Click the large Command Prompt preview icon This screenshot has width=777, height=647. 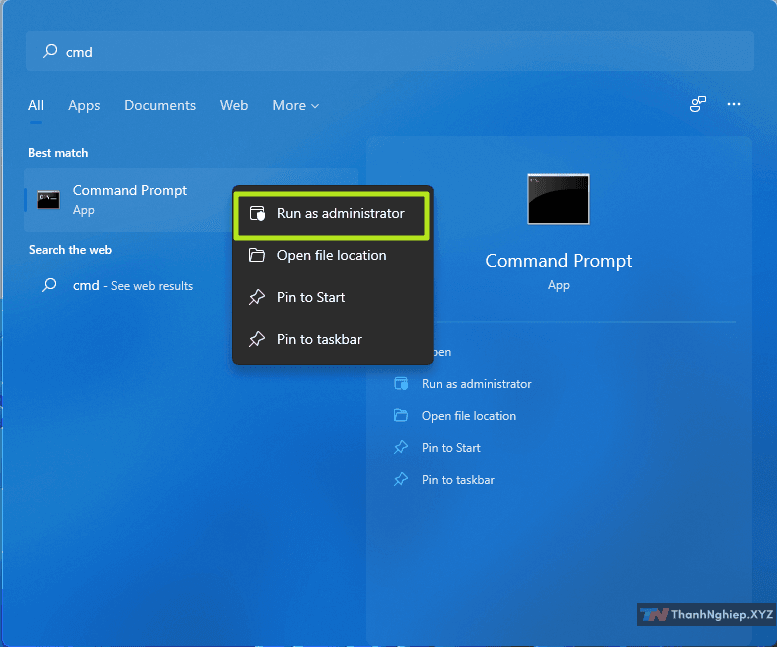pyautogui.click(x=558, y=199)
